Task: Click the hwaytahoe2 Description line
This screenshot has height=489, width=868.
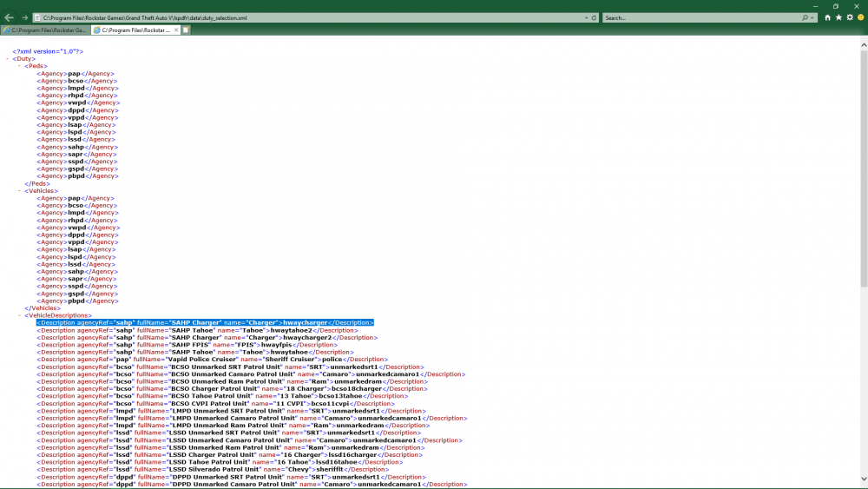Action: click(198, 330)
